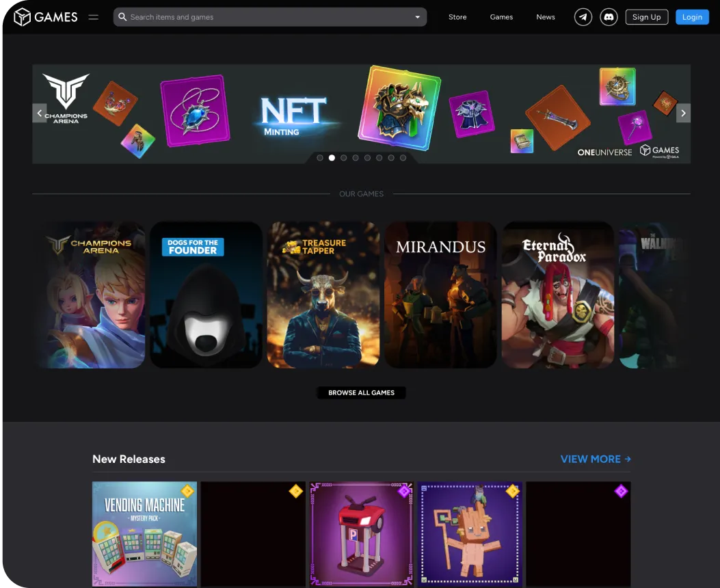The height and width of the screenshot is (588, 720).
Task: Open the hamburger menu icon
Action: [94, 17]
